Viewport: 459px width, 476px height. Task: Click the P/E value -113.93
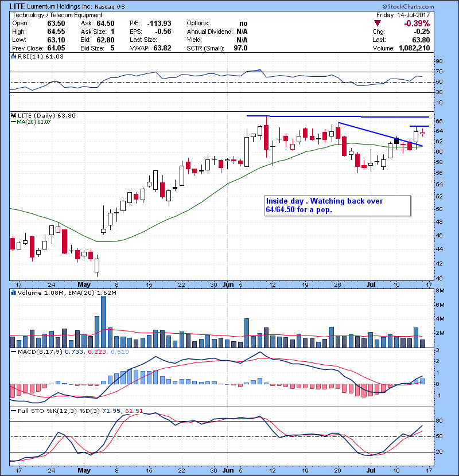(x=159, y=24)
